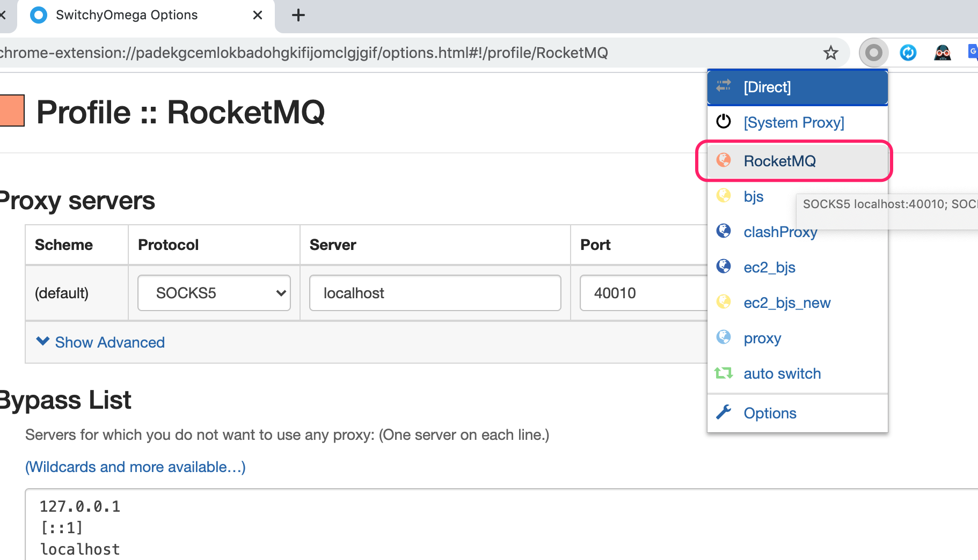The height and width of the screenshot is (560, 978).
Task: Click the SwitchyOmega extension toolbar icon
Action: 873,53
